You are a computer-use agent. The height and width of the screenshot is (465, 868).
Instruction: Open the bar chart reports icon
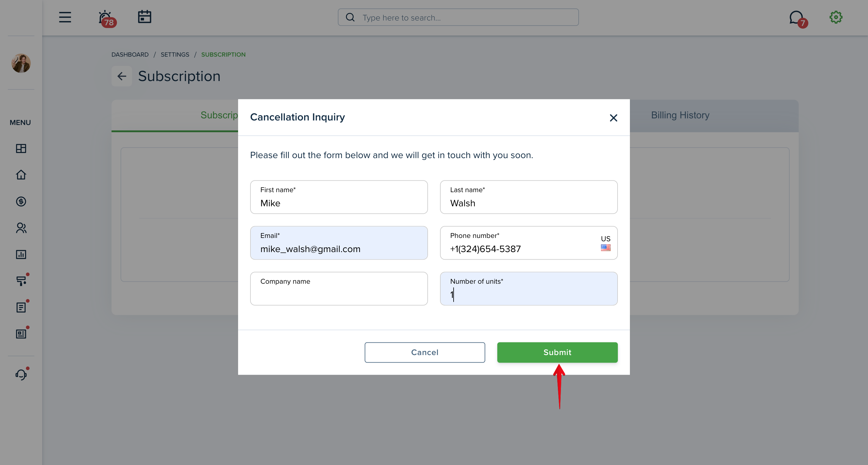tap(21, 254)
